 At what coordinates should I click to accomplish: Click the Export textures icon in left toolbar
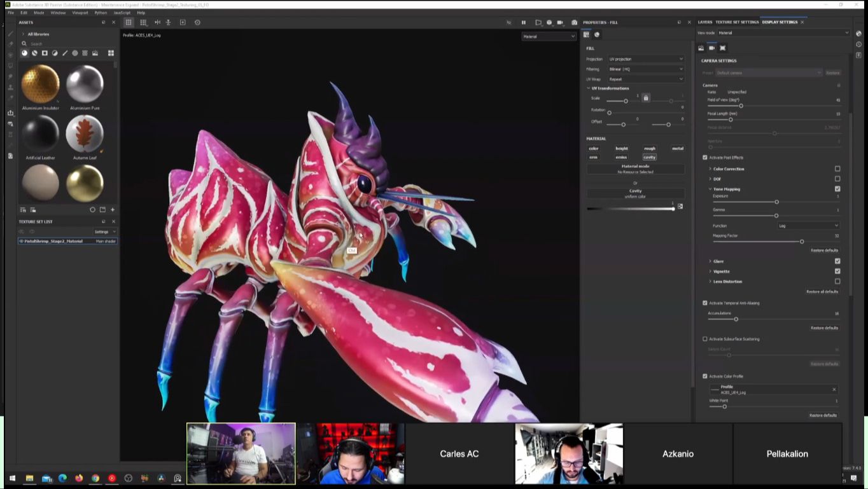(x=10, y=113)
